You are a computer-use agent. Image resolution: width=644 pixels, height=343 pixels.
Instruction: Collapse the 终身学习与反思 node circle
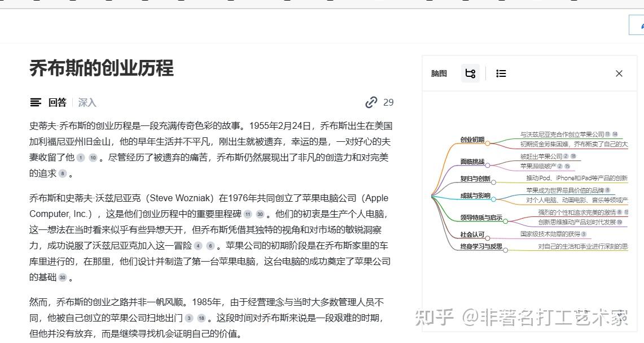click(505, 250)
